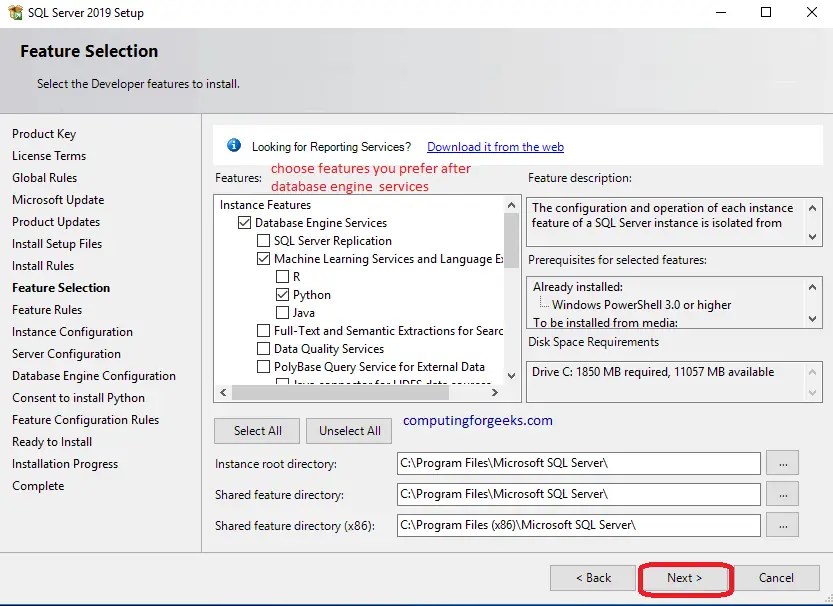Click Next to proceed with installation
833x606 pixels.
[x=685, y=577]
